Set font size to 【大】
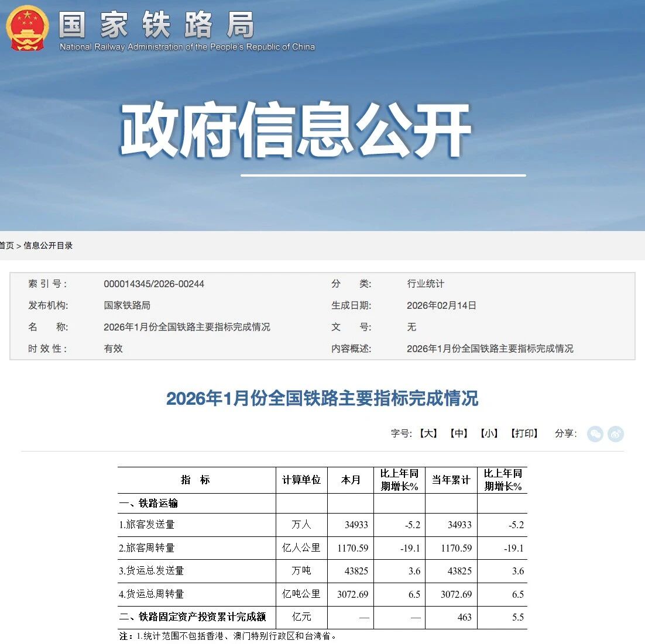 (428, 433)
